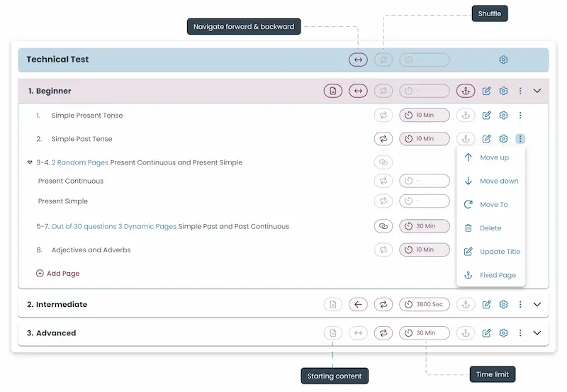Open Intermediate three-dot menu
Image resolution: width=567 pixels, height=392 pixels.
520,305
